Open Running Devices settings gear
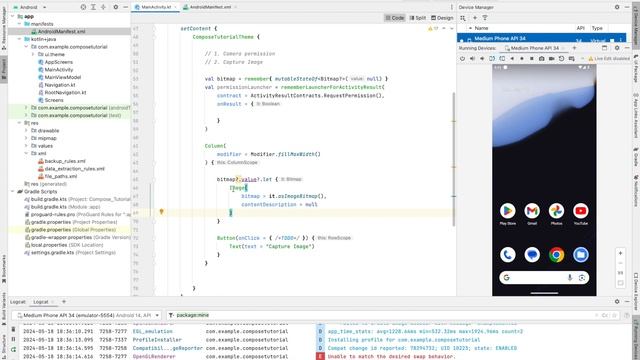The image size is (640, 360). click(617, 48)
